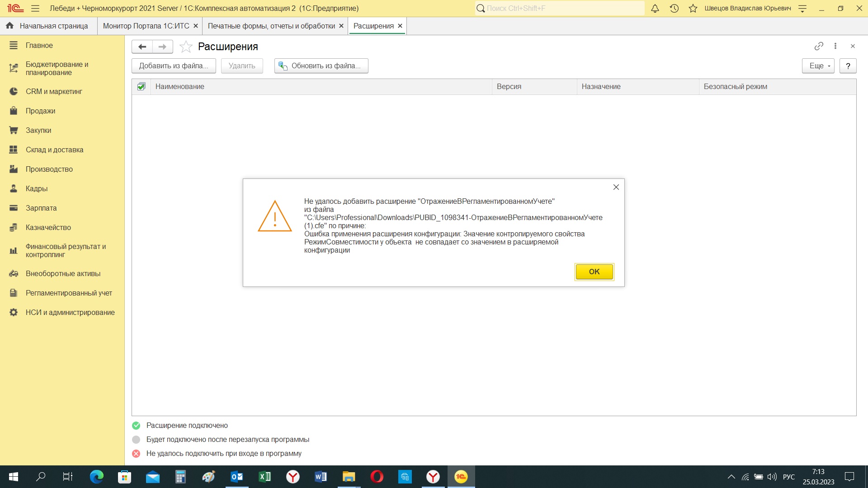Image resolution: width=868 pixels, height=488 pixels.
Task: Open form options three-dot menu
Action: [835, 46]
